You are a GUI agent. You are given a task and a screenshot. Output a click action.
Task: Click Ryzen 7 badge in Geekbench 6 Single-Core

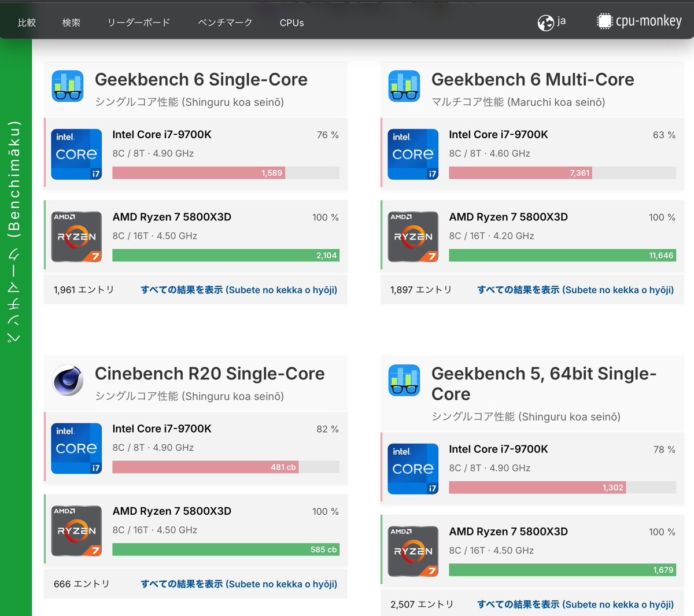(x=76, y=237)
